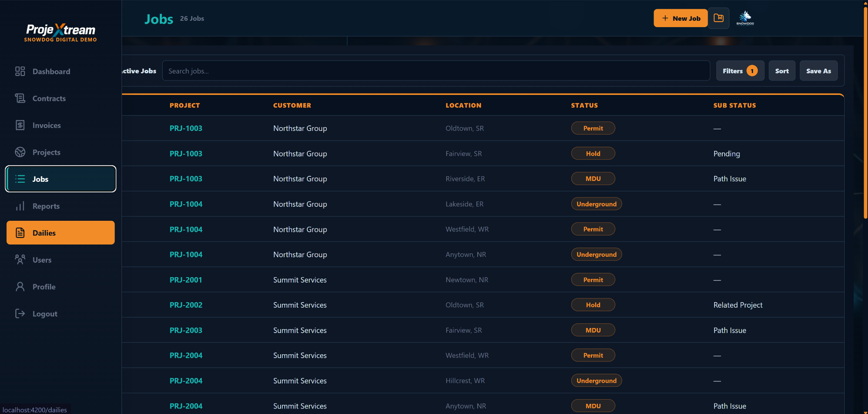Viewport: 868px width, 414px height.
Task: Click the MDU badge in Riverside row
Action: 593,178
